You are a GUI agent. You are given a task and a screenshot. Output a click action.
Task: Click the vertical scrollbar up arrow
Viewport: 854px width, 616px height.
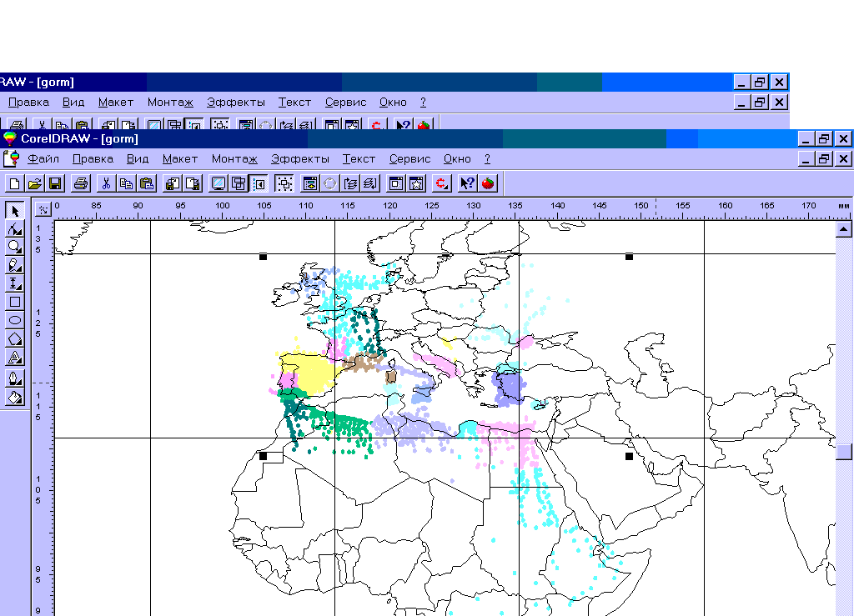(844, 229)
